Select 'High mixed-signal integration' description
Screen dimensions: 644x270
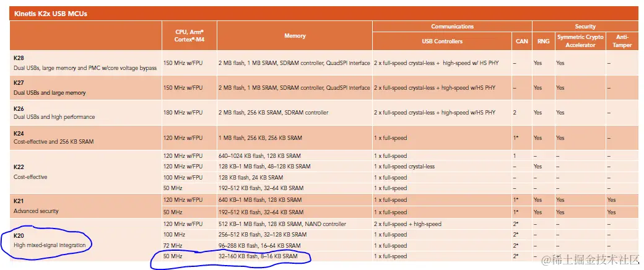point(50,245)
